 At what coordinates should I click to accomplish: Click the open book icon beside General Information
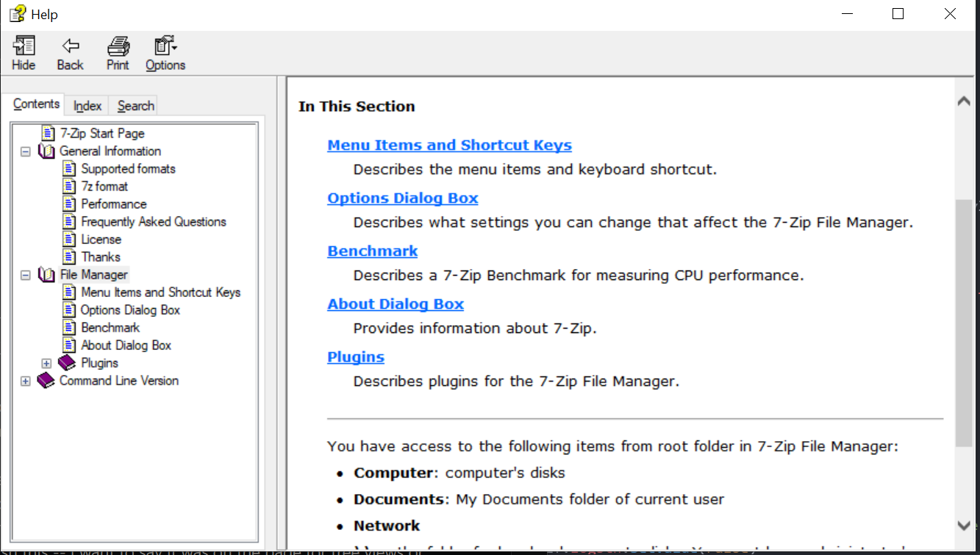click(x=46, y=151)
